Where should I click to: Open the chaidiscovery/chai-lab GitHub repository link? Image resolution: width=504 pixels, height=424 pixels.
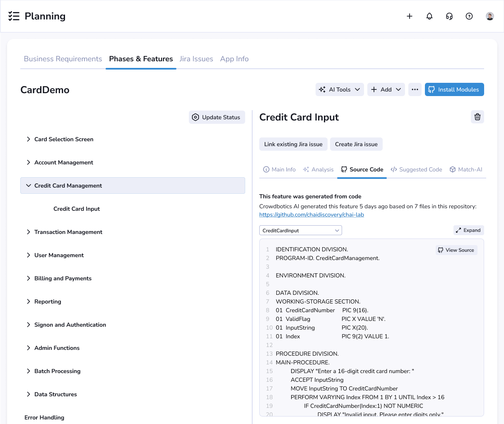coord(311,214)
